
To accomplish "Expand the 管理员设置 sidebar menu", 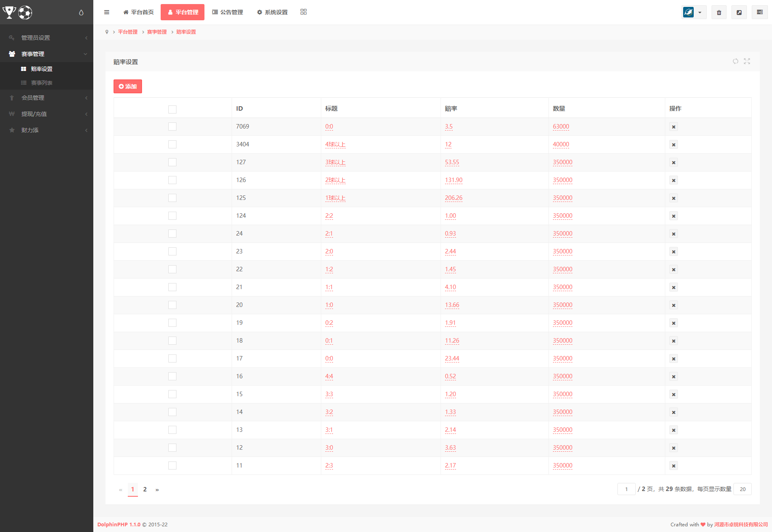I will [x=47, y=38].
